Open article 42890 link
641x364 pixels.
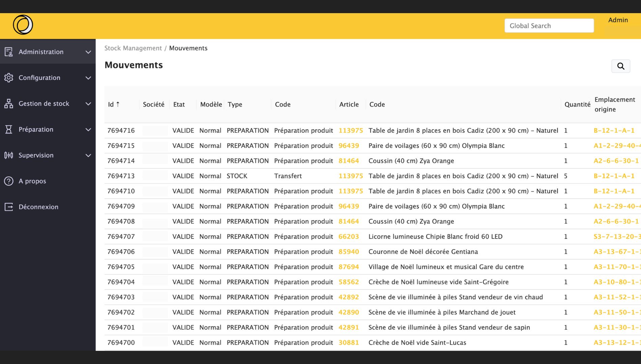click(349, 312)
